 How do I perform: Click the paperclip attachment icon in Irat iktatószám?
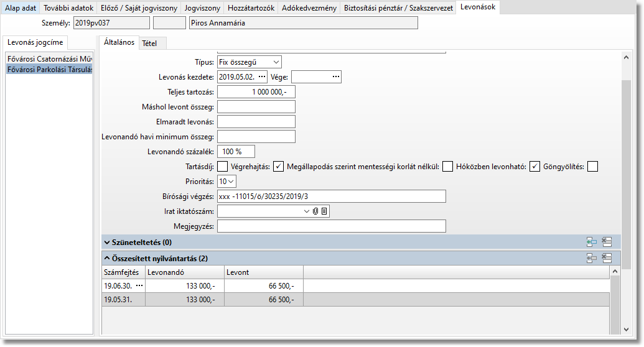point(315,211)
